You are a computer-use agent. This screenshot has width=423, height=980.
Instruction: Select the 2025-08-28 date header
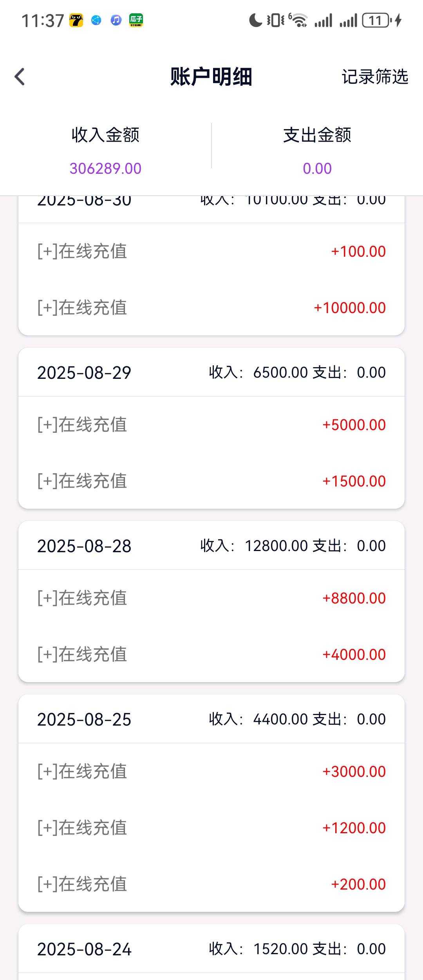tap(84, 546)
